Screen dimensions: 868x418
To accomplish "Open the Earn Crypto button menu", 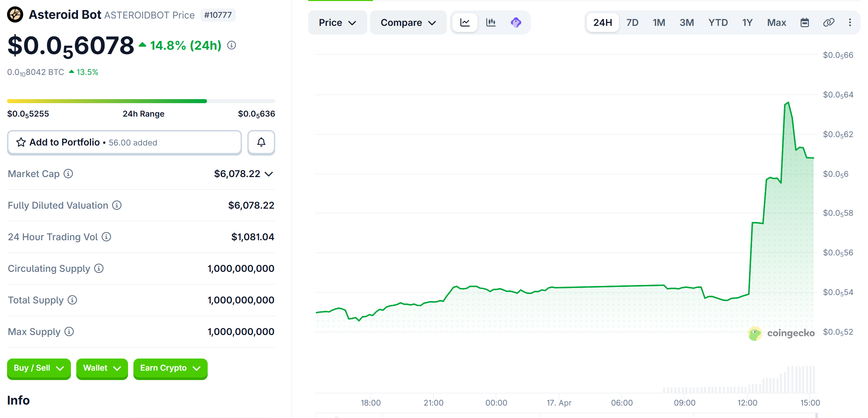I will [170, 368].
